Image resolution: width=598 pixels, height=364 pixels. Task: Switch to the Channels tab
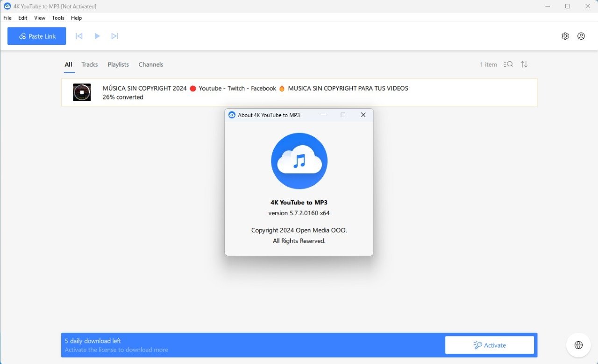(151, 64)
